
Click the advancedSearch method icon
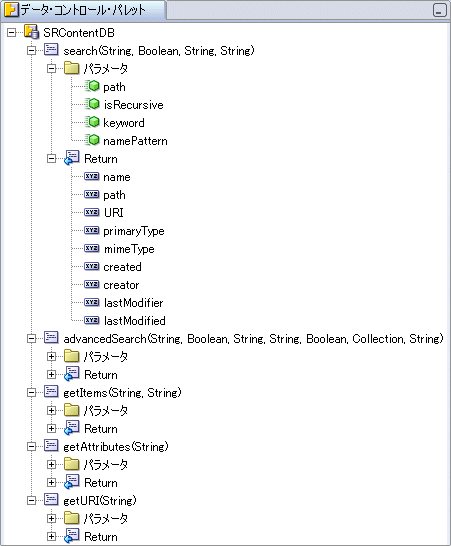coord(51,337)
